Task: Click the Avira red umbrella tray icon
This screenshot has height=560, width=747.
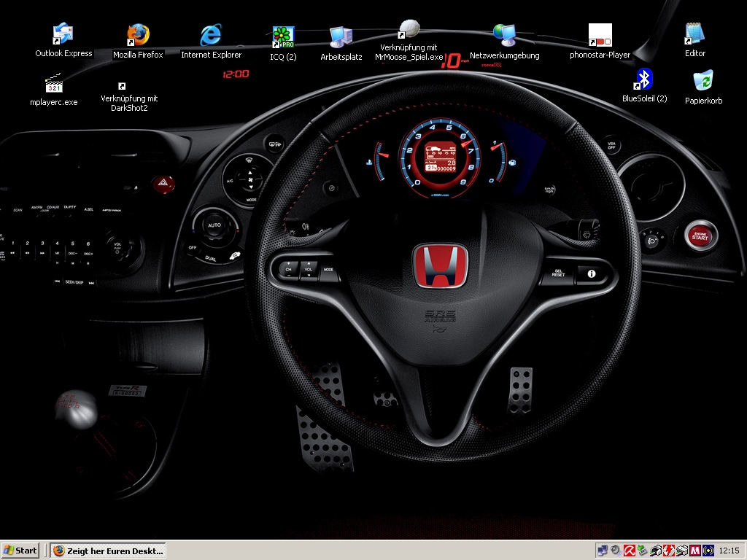Action: (x=630, y=551)
